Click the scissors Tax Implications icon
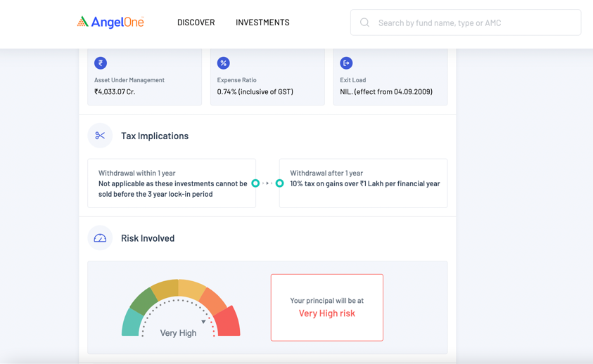The width and height of the screenshot is (593, 364). tap(100, 136)
